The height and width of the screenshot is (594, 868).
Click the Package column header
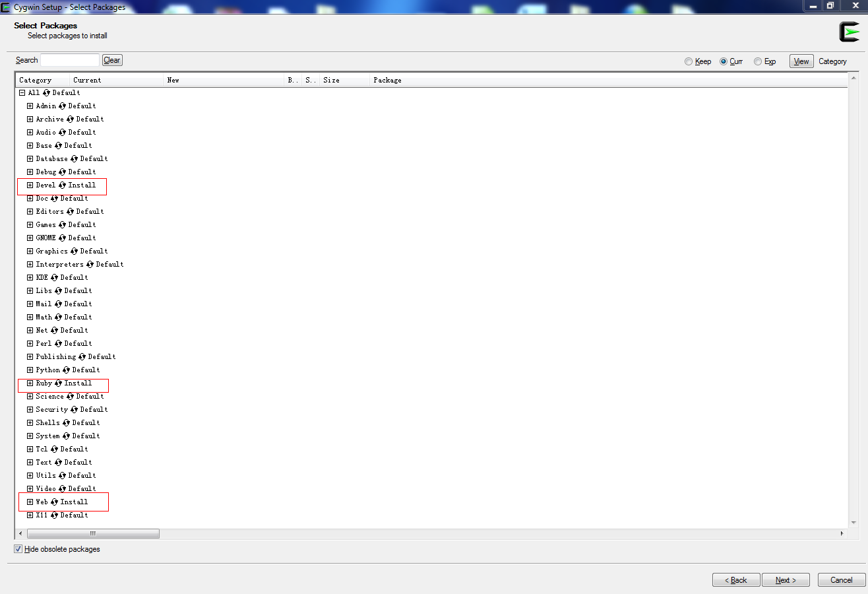coord(609,80)
